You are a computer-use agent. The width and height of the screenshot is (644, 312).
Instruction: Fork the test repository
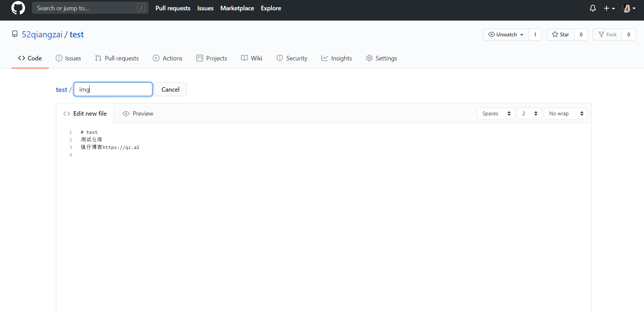(x=607, y=34)
